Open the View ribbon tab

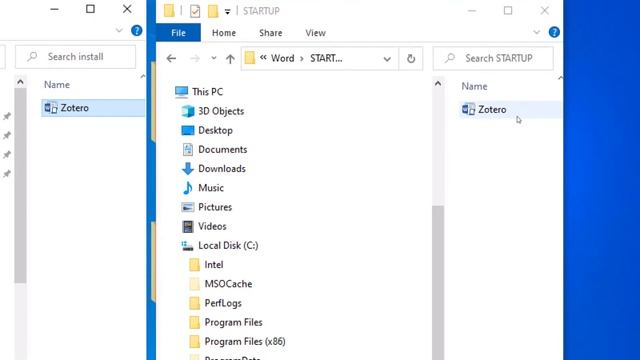(316, 33)
